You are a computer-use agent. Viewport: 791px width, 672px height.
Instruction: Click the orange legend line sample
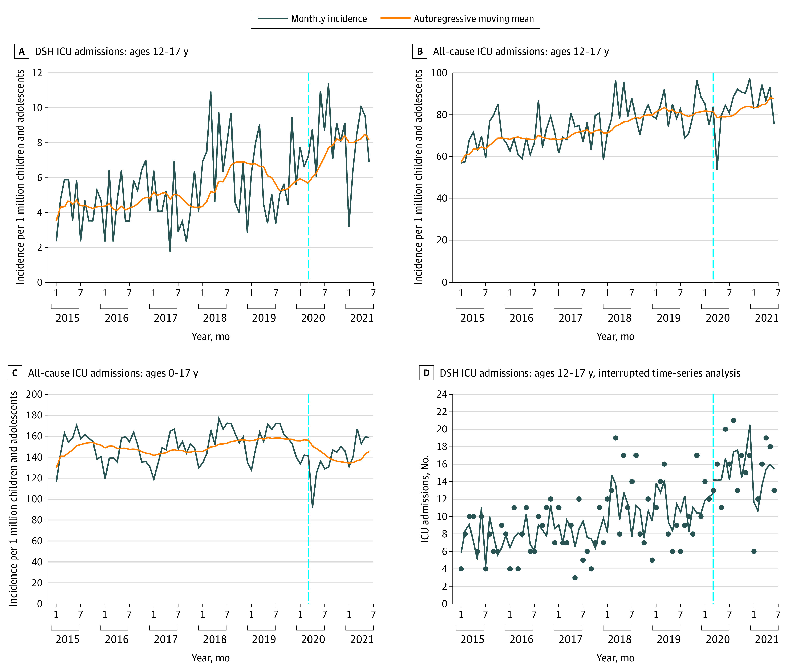tap(395, 18)
